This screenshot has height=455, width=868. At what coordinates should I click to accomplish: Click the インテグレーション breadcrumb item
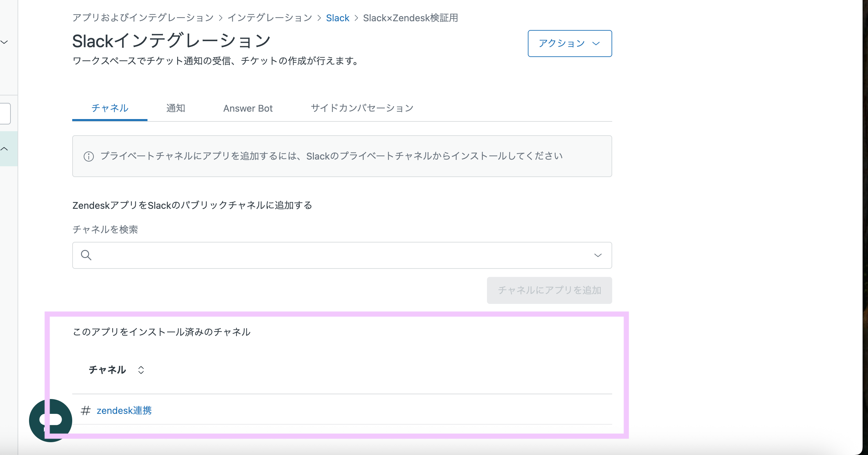coord(270,18)
